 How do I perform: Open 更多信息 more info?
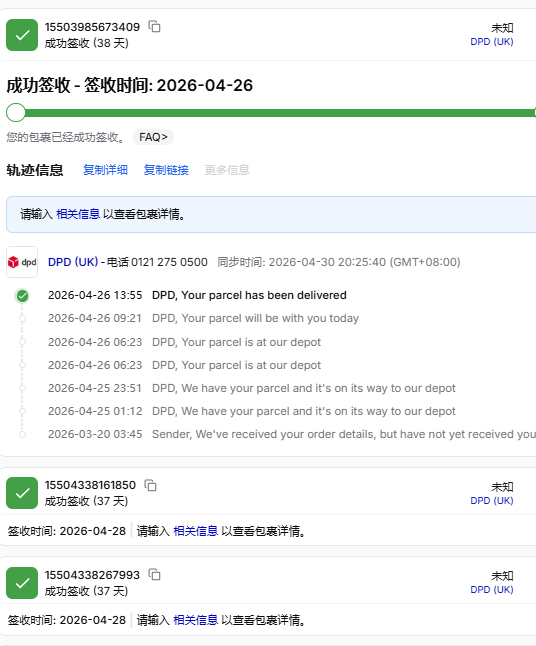(x=227, y=170)
